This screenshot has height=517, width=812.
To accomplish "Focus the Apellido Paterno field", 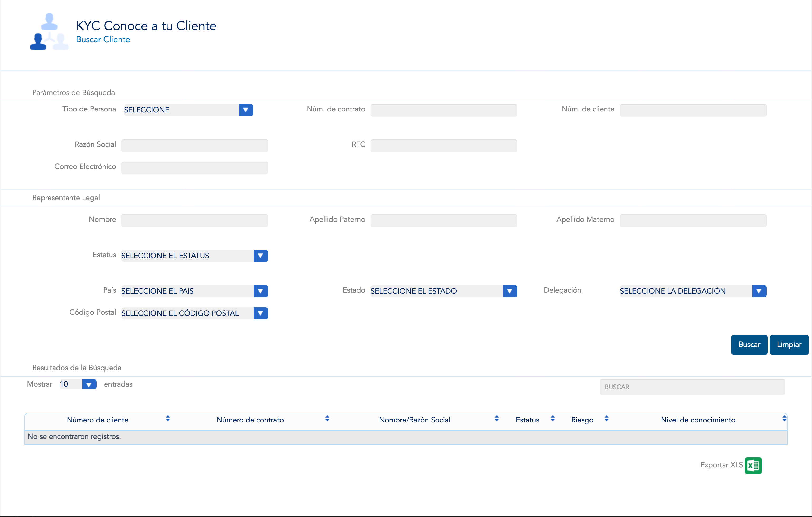I will click(444, 220).
